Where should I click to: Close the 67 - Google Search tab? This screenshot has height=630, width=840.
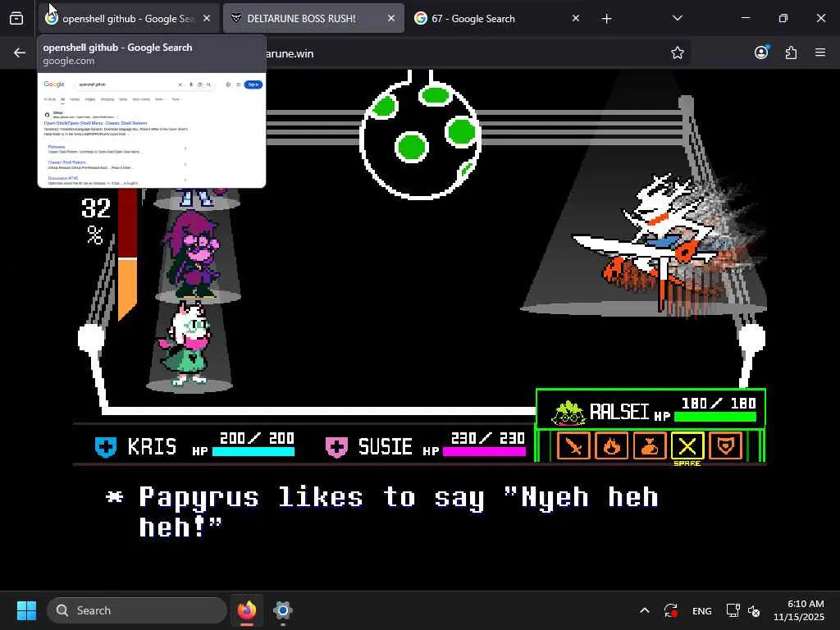575,19
